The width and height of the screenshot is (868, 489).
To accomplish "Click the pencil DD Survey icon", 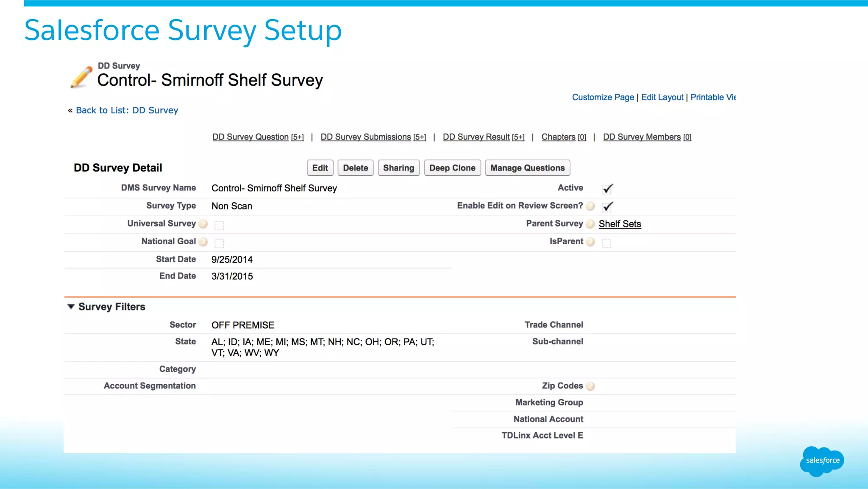I will 81,77.
